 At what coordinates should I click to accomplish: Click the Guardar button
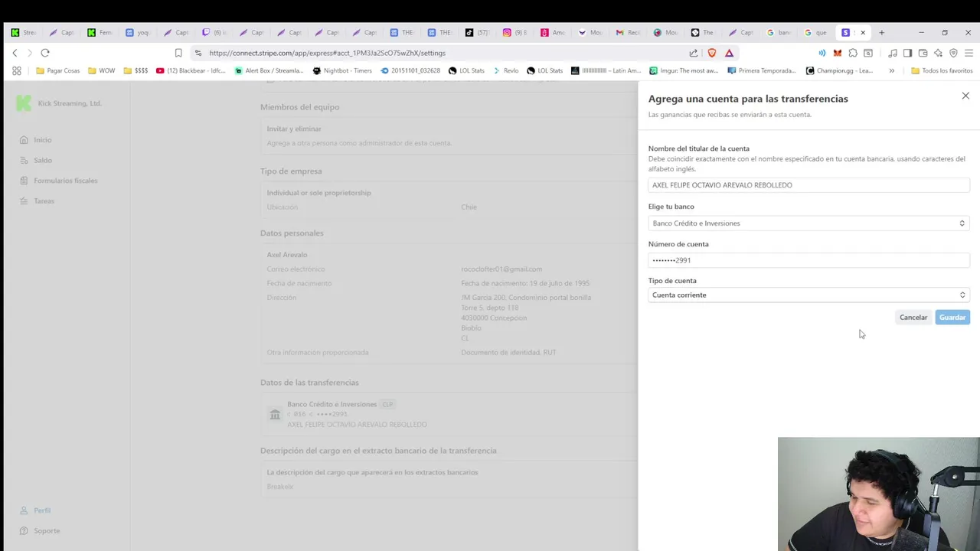pos(952,317)
